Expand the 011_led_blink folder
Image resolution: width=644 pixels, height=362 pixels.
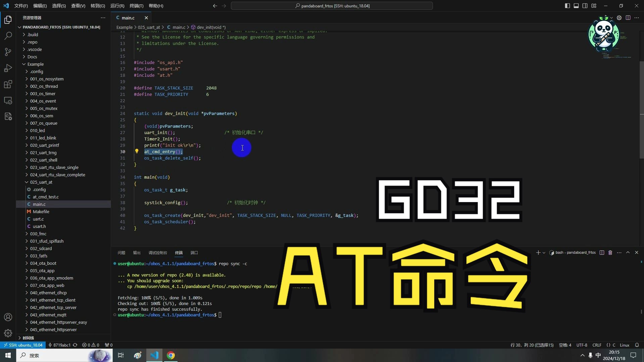63,138
